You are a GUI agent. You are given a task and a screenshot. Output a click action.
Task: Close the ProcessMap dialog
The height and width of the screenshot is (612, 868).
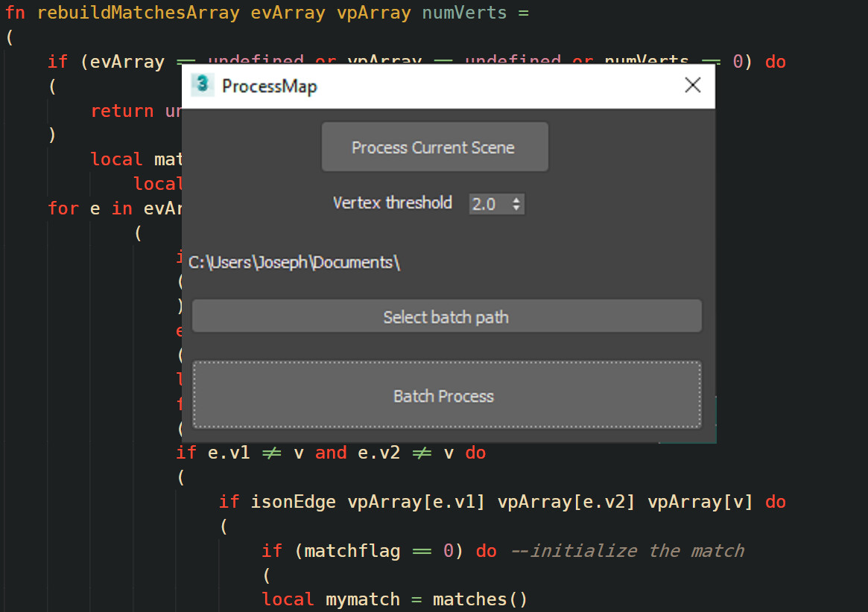(692, 85)
